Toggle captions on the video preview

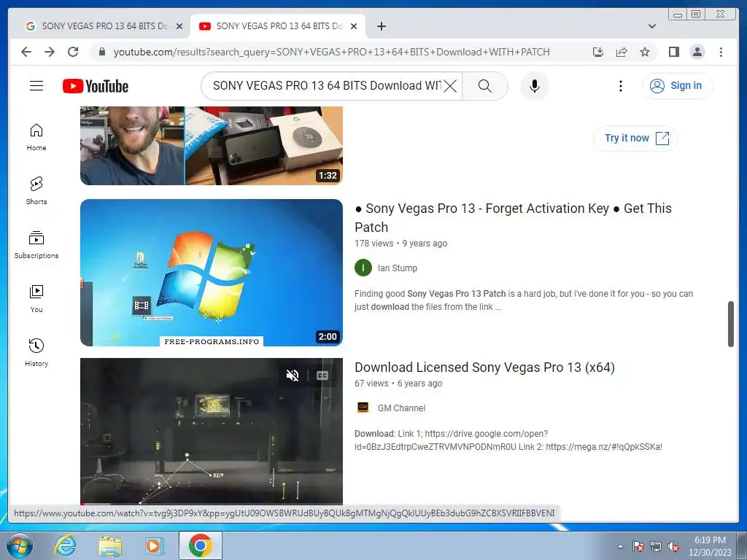pyautogui.click(x=322, y=376)
